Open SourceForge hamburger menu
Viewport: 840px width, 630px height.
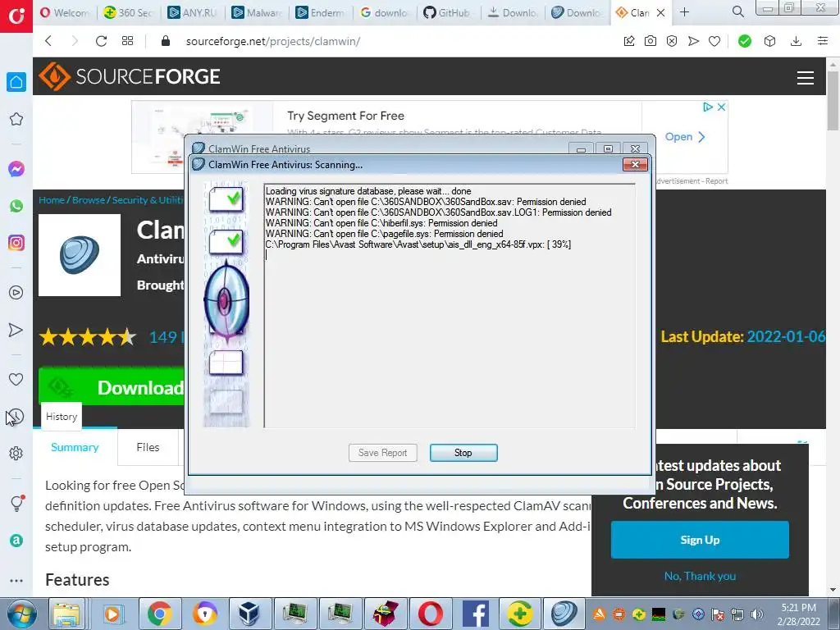(x=806, y=78)
